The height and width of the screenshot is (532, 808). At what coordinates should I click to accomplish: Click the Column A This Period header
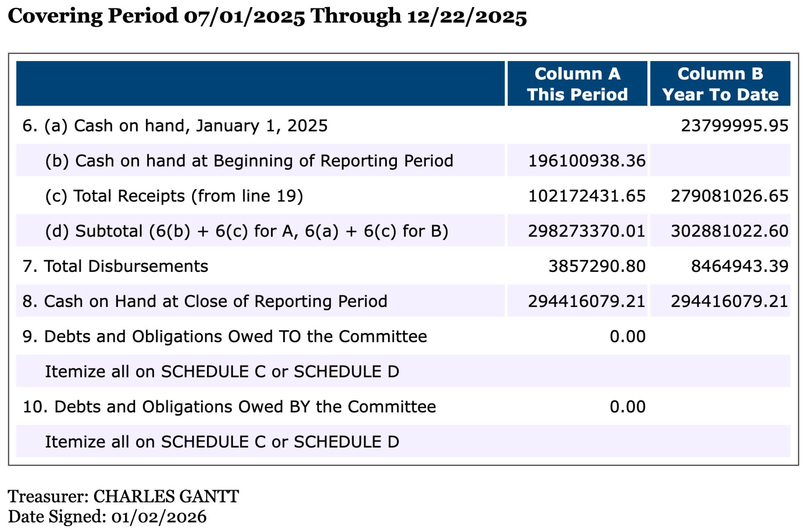click(577, 84)
